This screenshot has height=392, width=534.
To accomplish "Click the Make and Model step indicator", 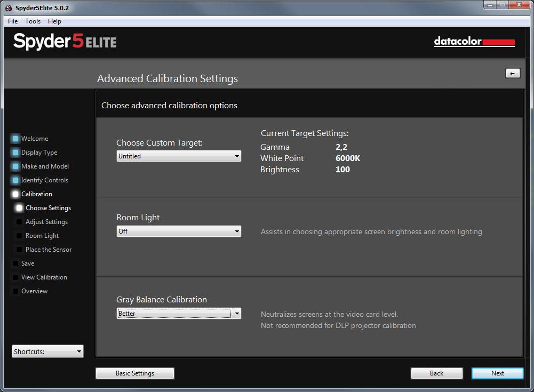I will [x=15, y=166].
